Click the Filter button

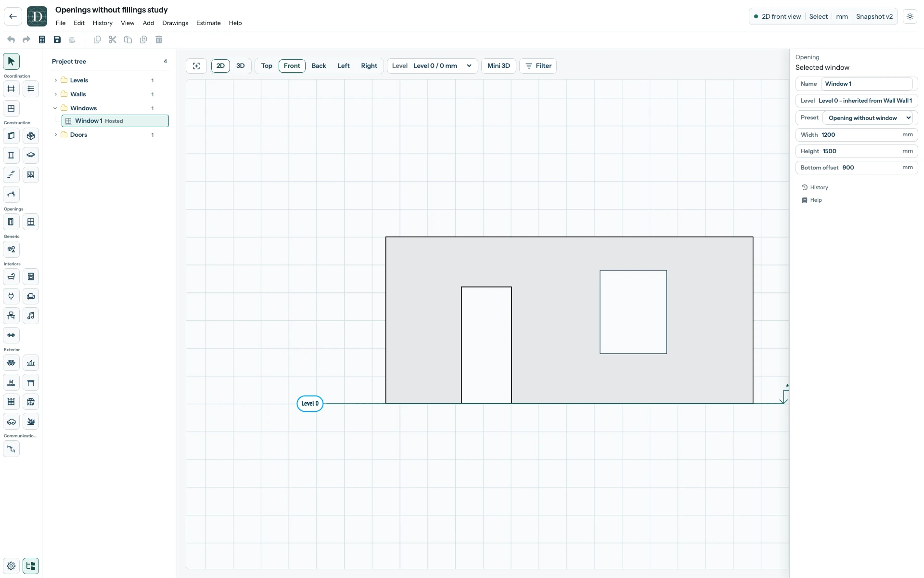(538, 66)
